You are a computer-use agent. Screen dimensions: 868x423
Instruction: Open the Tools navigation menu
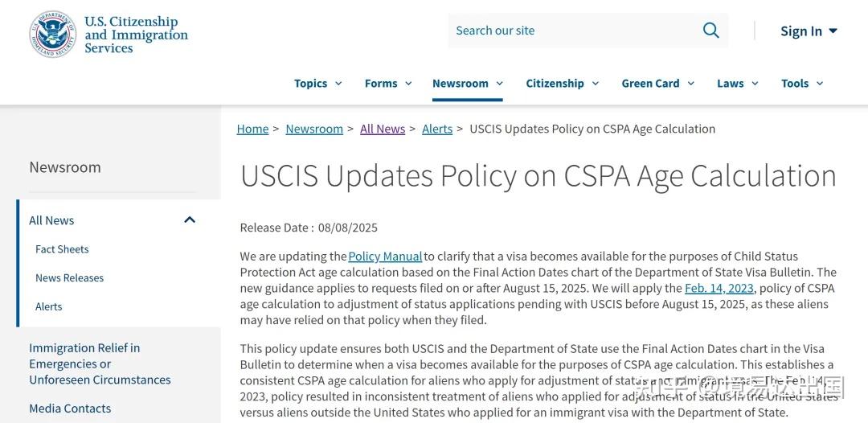tap(801, 84)
